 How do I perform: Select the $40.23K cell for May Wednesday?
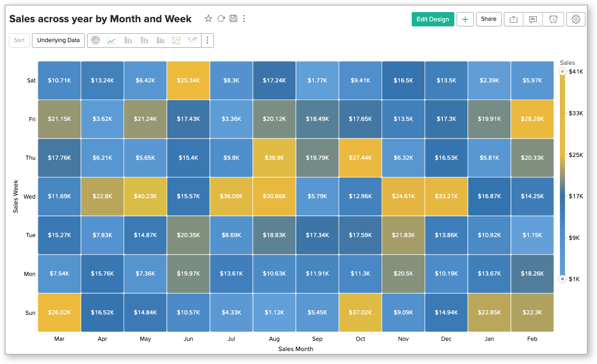coord(145,196)
